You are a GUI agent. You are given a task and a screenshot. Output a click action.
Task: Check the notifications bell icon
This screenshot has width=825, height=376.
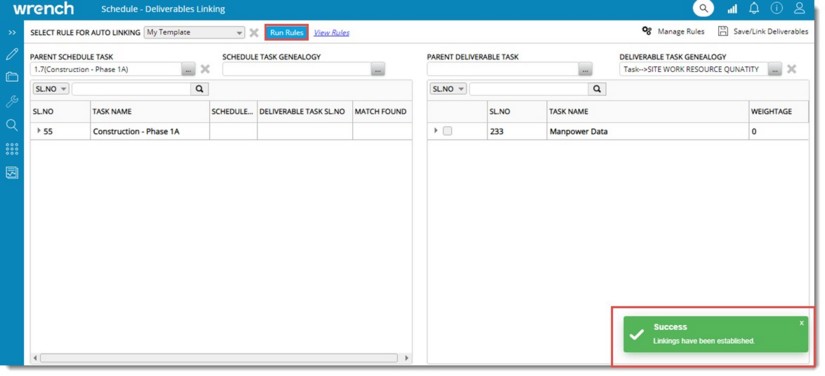[x=754, y=8]
